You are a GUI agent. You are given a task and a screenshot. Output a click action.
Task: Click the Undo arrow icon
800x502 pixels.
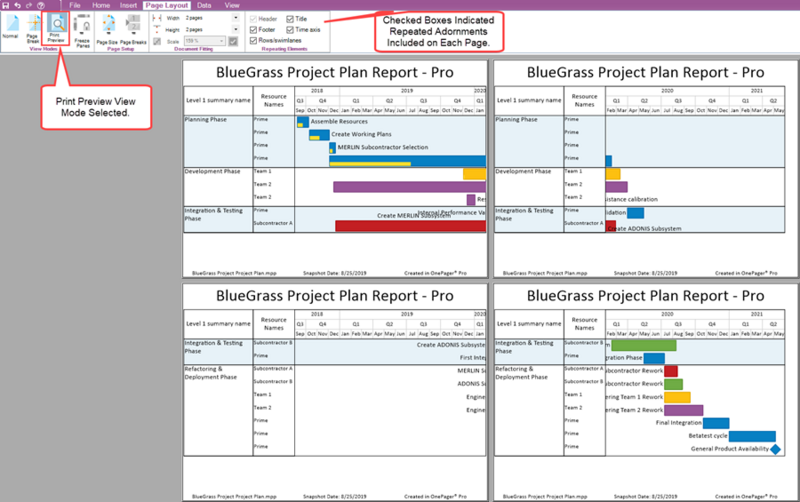pyautogui.click(x=17, y=5)
